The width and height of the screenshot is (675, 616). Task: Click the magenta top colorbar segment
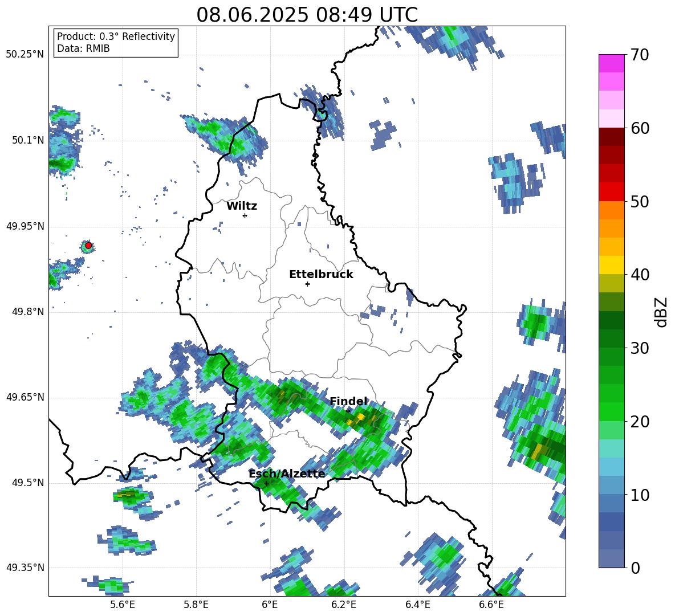coord(611,64)
